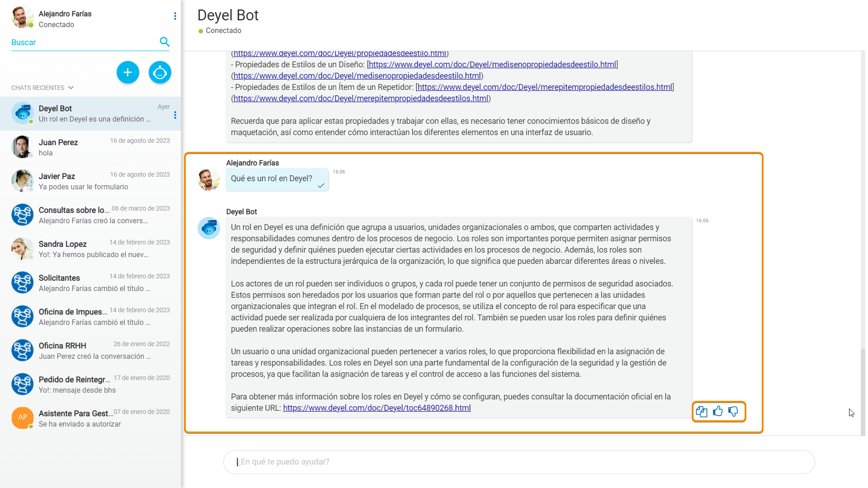Focus the message input box
This screenshot has width=868, height=488.
coord(519,462)
